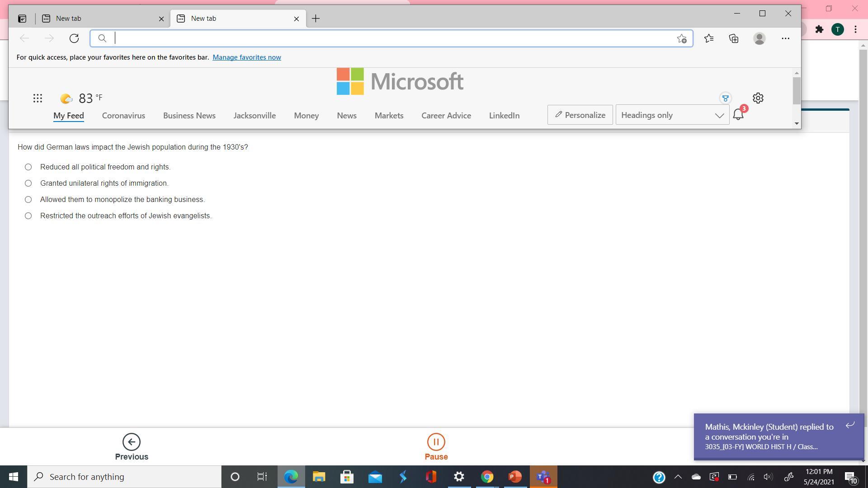Open Microsoft page settings gear
868x488 pixels.
click(x=758, y=98)
